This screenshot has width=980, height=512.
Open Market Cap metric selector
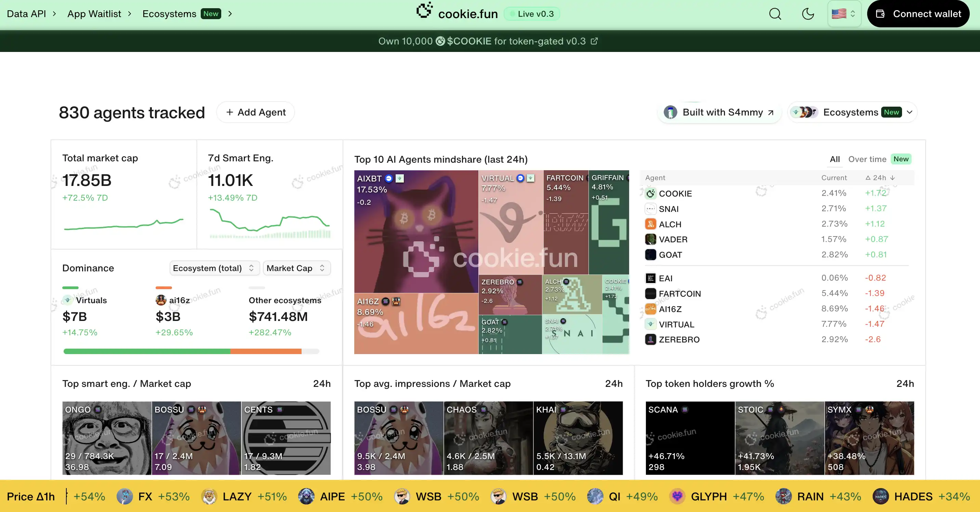pos(296,268)
